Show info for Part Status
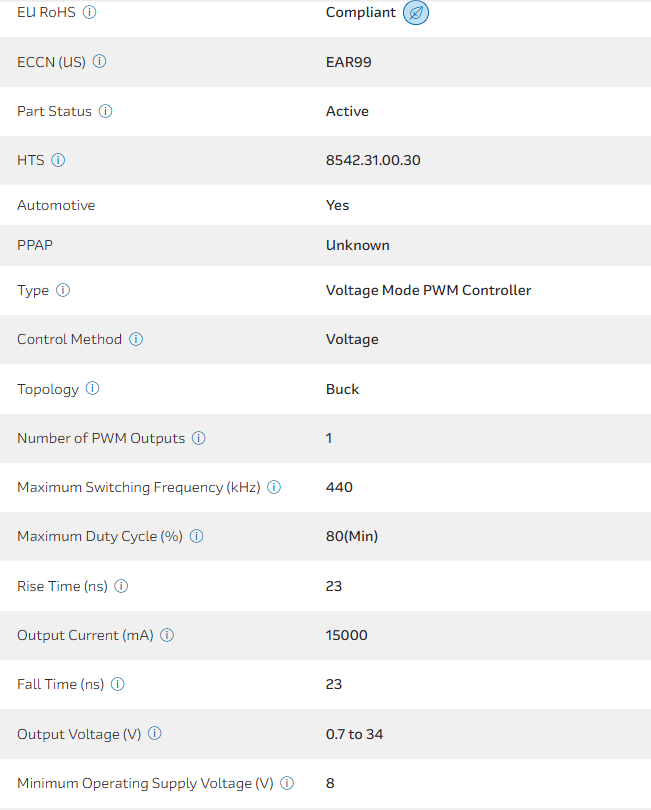 (106, 111)
